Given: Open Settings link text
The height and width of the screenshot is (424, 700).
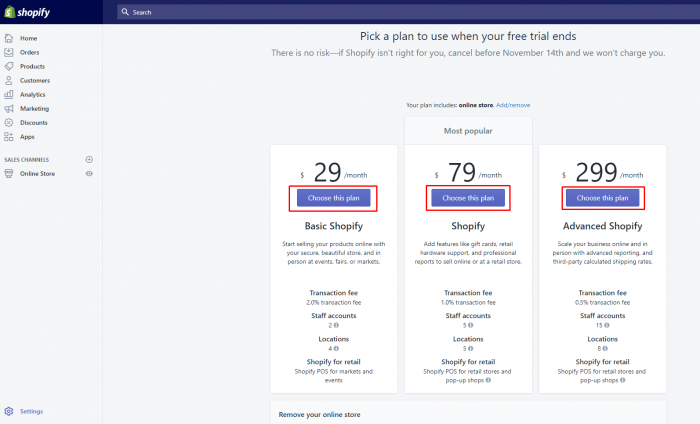Looking at the screenshot, I should tap(32, 412).
